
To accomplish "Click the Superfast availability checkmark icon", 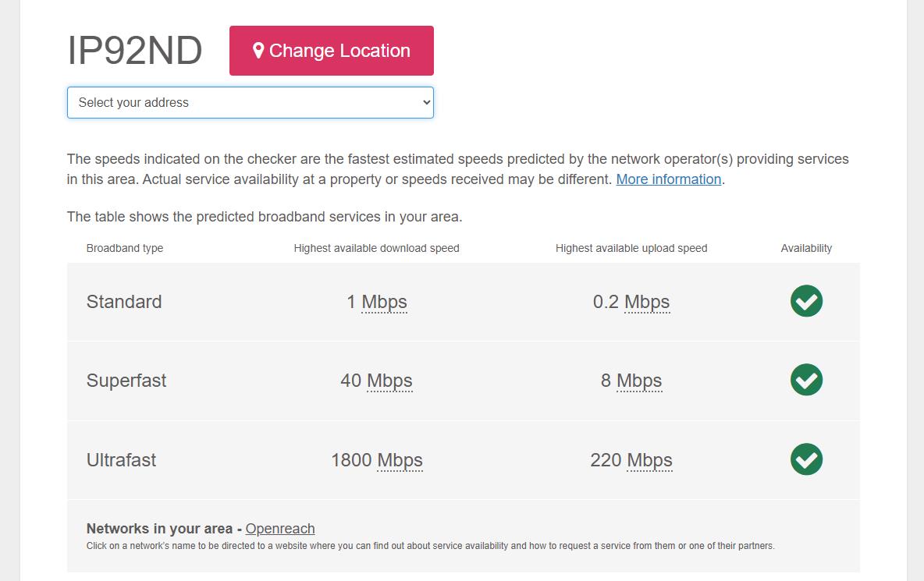I will tap(806, 380).
